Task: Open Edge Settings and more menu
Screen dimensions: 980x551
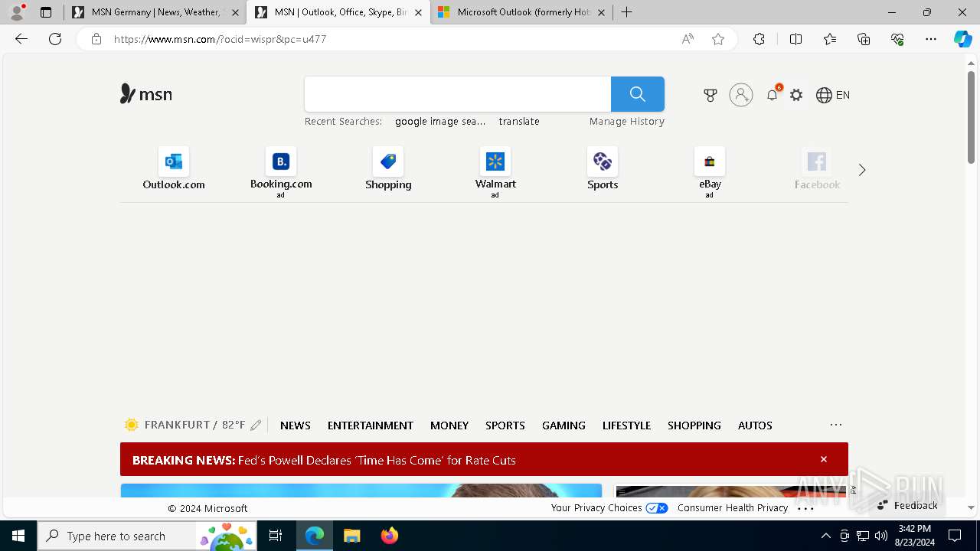Action: tap(931, 39)
